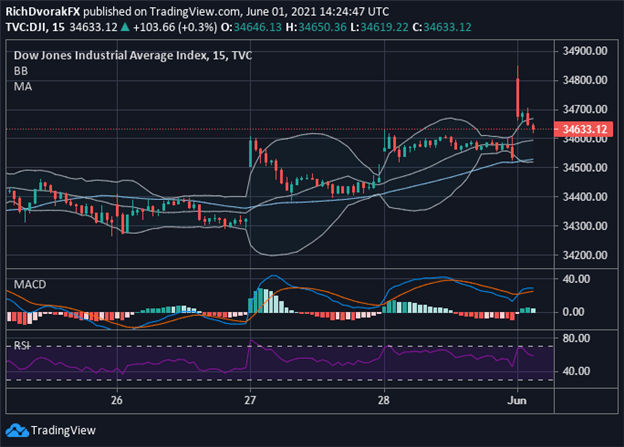Select the MA indicator label
Image resolution: width=624 pixels, height=447 pixels.
(x=23, y=86)
